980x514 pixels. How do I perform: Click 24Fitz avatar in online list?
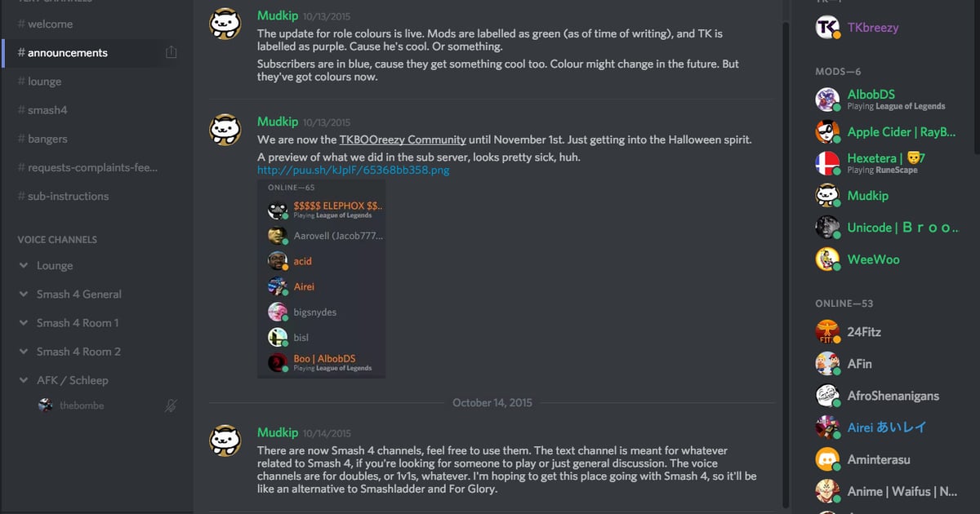pos(827,332)
